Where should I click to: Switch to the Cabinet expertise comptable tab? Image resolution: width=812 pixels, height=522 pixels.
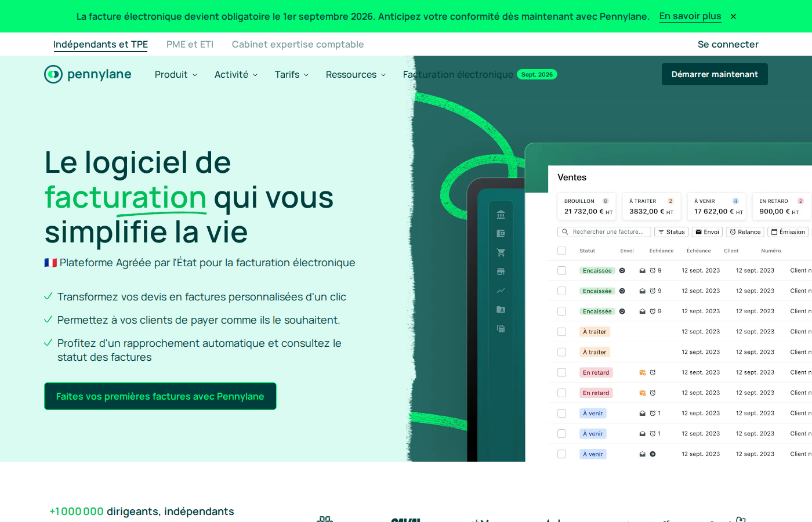click(298, 44)
